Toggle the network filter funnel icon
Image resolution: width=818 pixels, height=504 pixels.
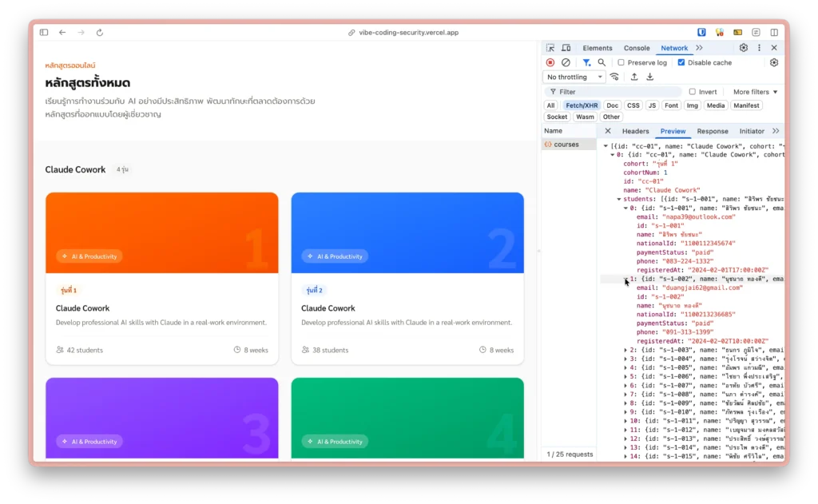click(586, 62)
